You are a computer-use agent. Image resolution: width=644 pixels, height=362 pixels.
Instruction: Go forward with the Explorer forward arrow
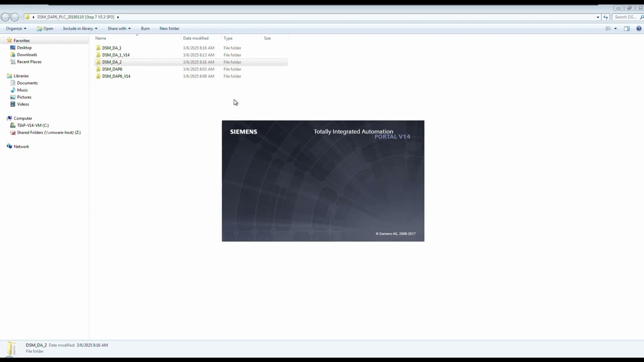[x=15, y=17]
